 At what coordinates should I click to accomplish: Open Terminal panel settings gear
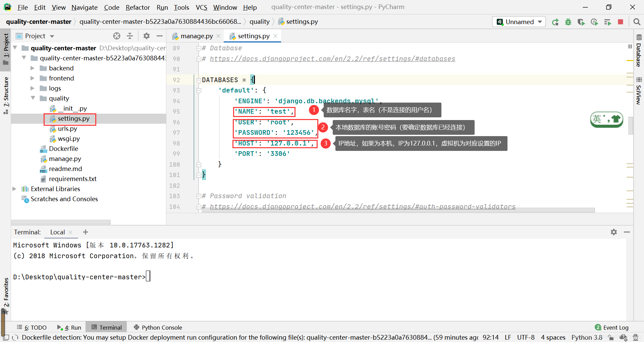(614, 232)
